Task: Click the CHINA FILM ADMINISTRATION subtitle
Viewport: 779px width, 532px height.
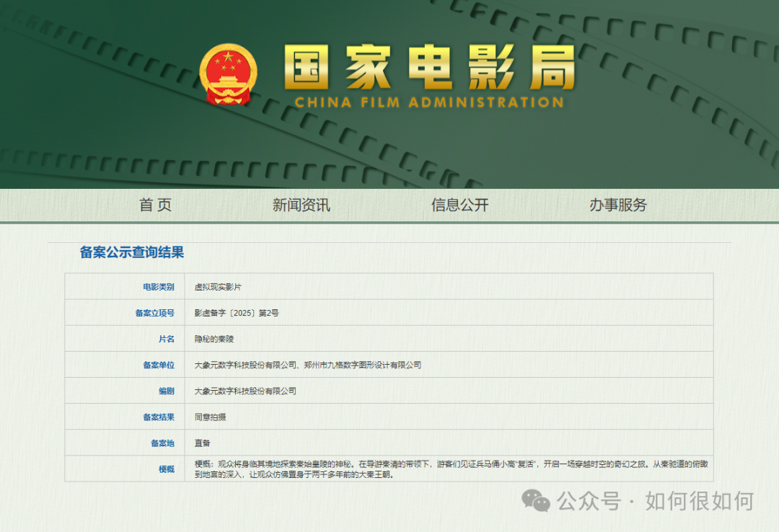Action: pos(429,102)
